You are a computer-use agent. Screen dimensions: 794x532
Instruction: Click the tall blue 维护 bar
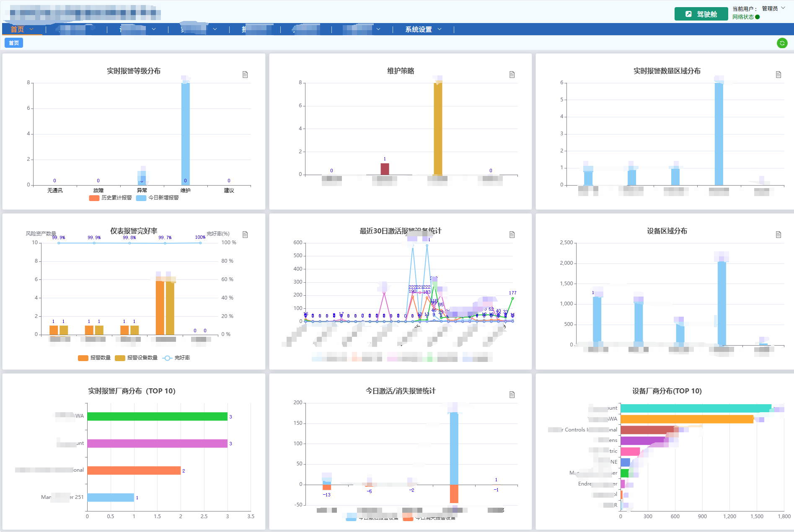[185, 133]
